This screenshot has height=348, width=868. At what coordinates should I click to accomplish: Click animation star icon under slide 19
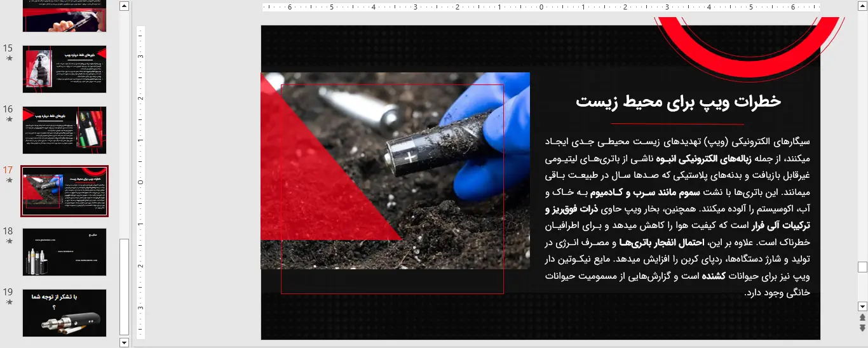point(9,302)
